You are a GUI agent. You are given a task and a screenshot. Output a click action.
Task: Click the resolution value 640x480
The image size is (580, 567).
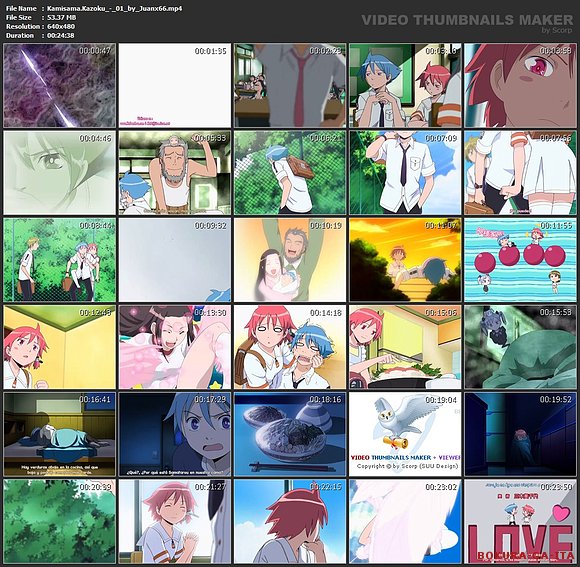pos(61,26)
